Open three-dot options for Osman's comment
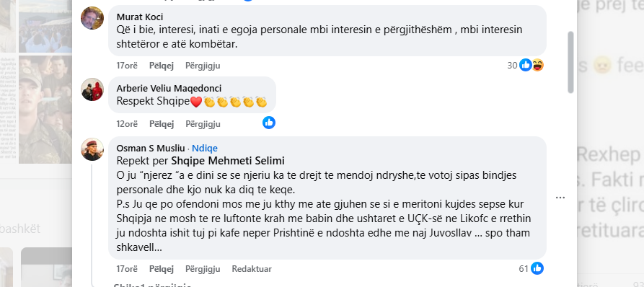 [x=560, y=198]
